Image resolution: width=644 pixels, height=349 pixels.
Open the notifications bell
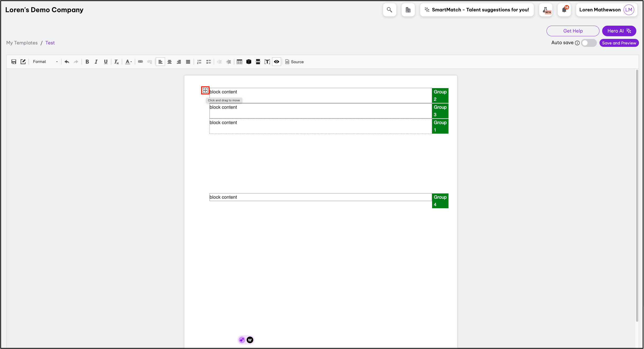coord(564,10)
